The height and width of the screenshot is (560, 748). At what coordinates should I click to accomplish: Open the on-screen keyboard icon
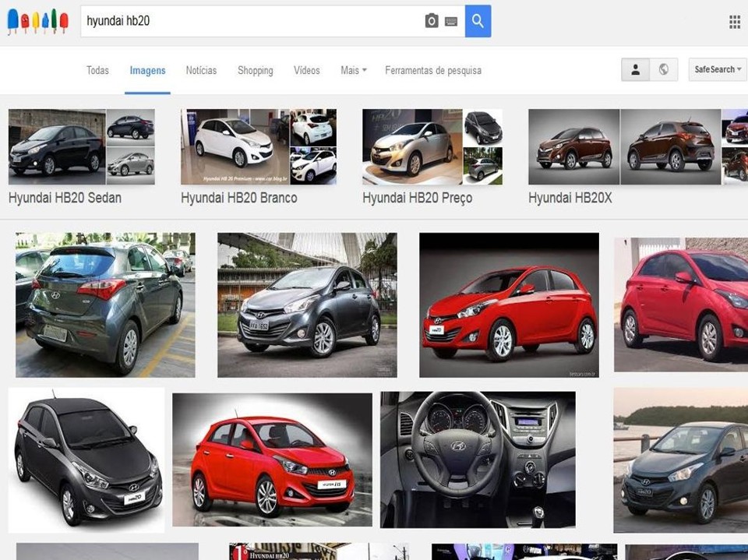(x=451, y=22)
